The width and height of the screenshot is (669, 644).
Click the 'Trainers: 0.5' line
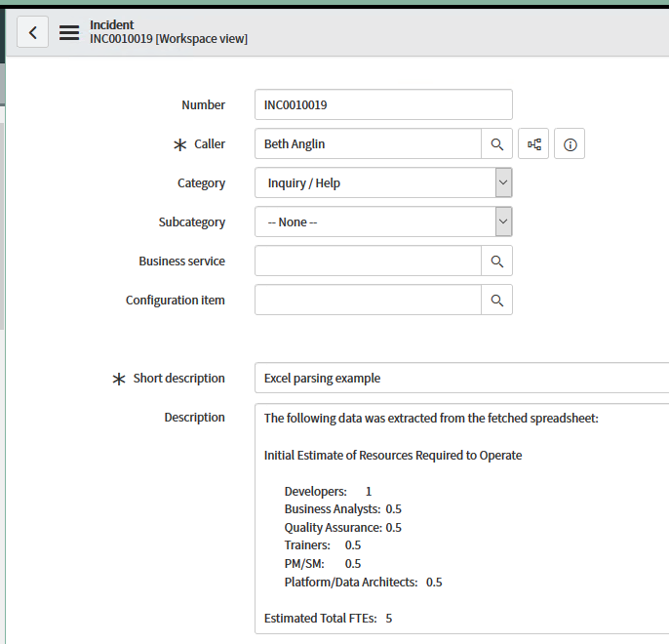(323, 545)
